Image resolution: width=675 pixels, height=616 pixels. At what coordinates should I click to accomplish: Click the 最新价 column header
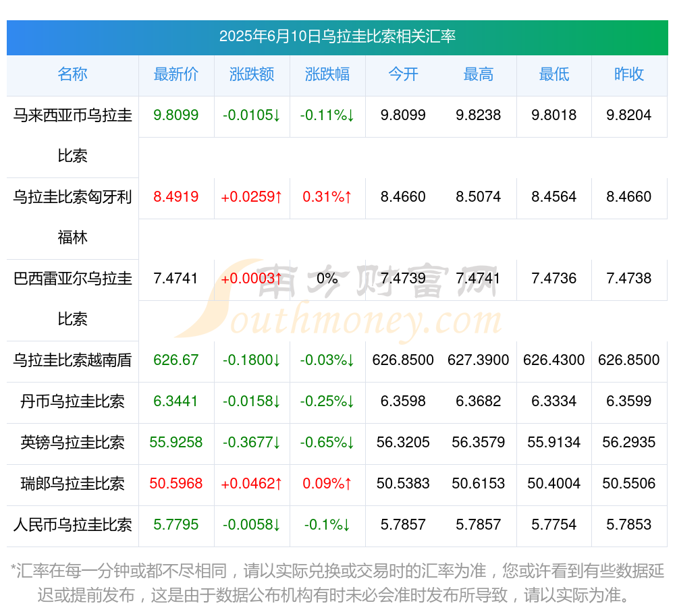pos(176,74)
